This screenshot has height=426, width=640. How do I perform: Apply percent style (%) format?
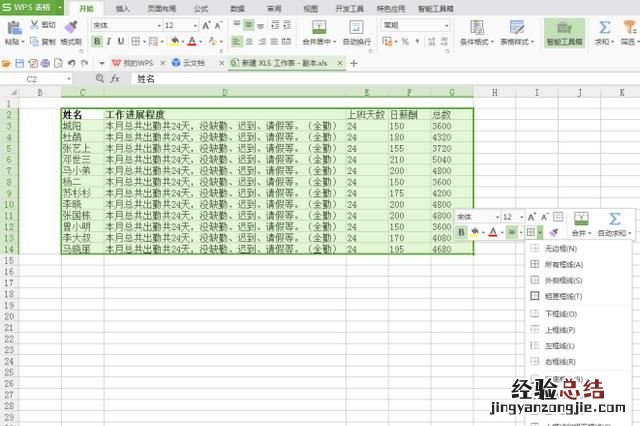pyautogui.click(x=405, y=41)
